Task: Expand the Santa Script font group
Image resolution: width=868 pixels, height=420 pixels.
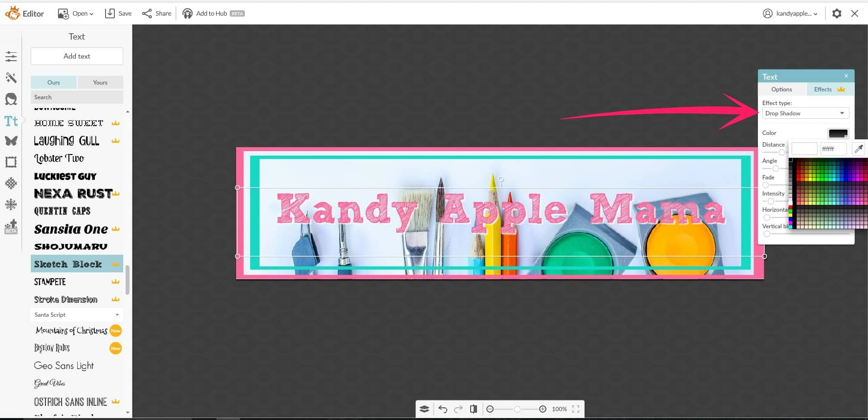Action: click(x=77, y=315)
